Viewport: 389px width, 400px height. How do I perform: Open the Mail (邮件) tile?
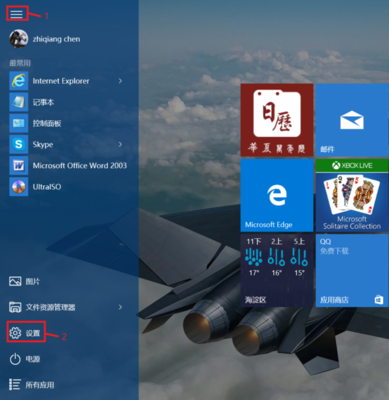352,120
